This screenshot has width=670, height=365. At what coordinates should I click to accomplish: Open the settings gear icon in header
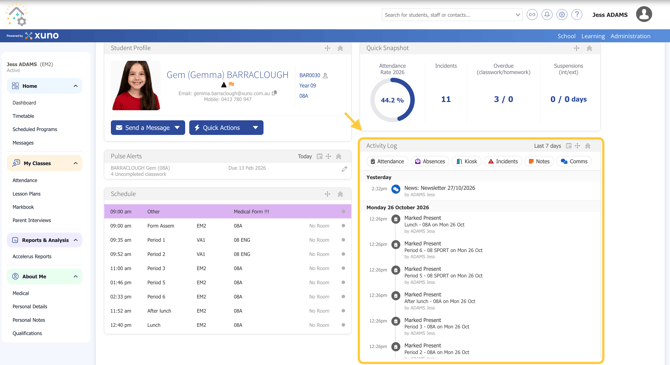[x=562, y=15]
